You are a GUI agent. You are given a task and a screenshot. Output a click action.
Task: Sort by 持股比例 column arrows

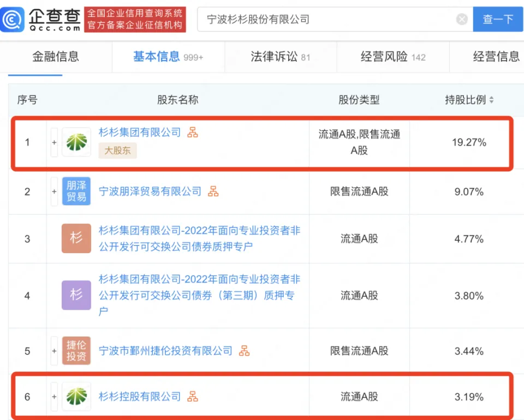coord(491,100)
